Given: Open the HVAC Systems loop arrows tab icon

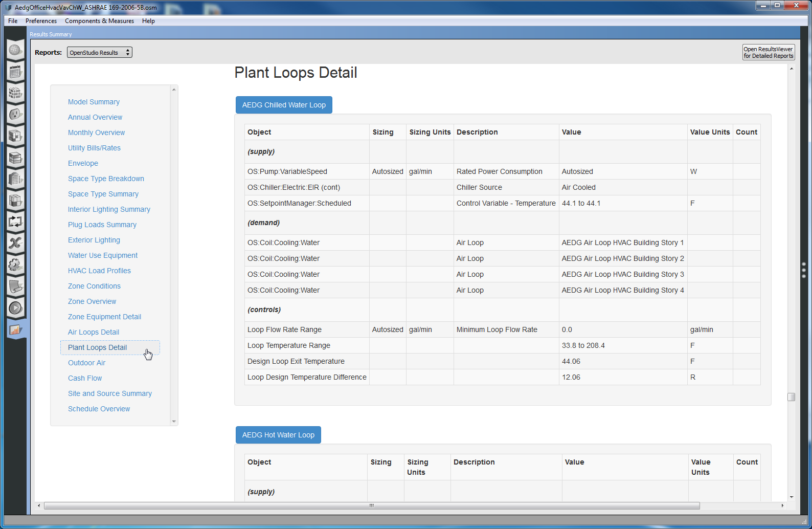Looking at the screenshot, I should (x=15, y=222).
